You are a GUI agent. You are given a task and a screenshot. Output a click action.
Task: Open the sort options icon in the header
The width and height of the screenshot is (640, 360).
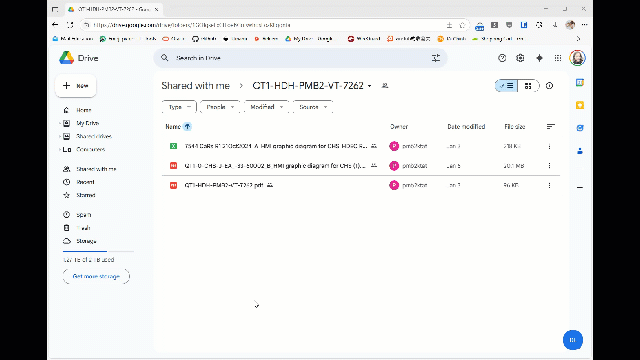[x=551, y=127]
